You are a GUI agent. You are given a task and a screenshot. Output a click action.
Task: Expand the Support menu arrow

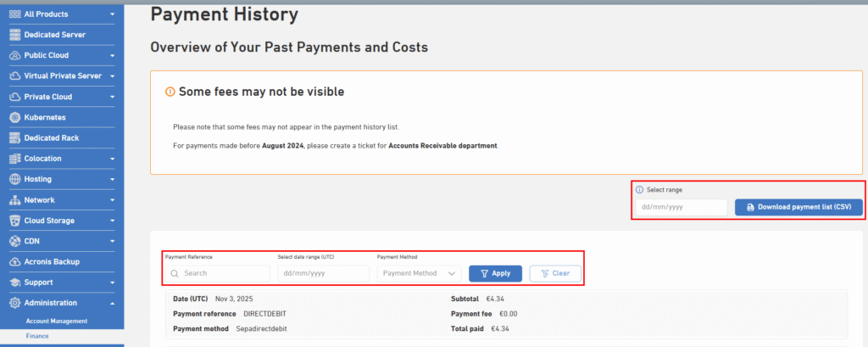pos(113,283)
